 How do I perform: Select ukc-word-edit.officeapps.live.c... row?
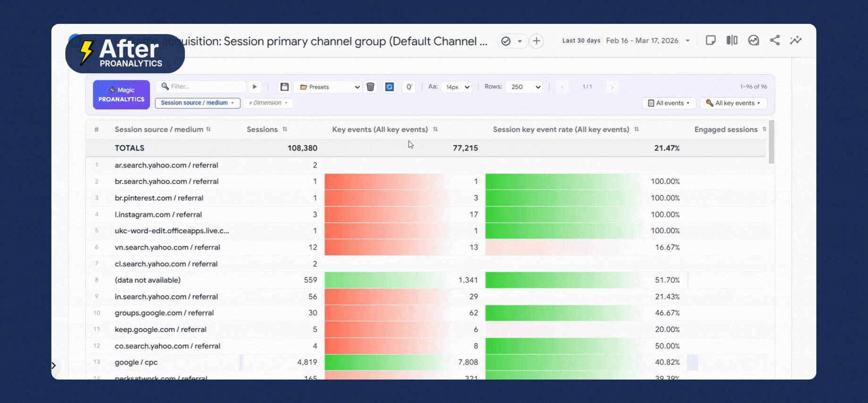426,231
